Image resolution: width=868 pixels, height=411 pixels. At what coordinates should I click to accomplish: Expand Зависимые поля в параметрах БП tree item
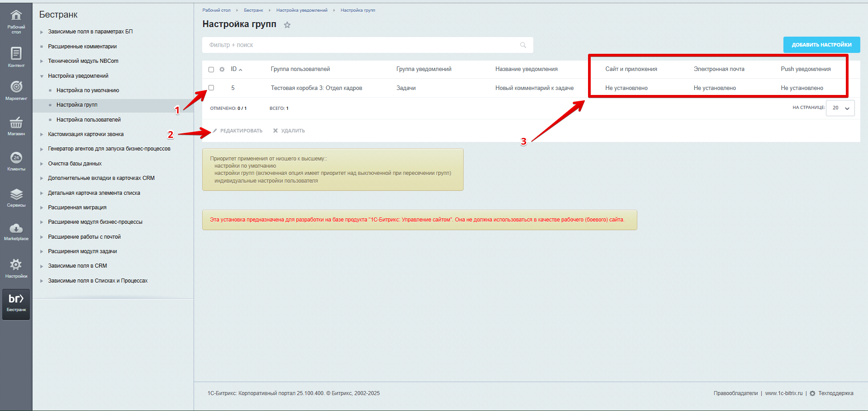(42, 32)
